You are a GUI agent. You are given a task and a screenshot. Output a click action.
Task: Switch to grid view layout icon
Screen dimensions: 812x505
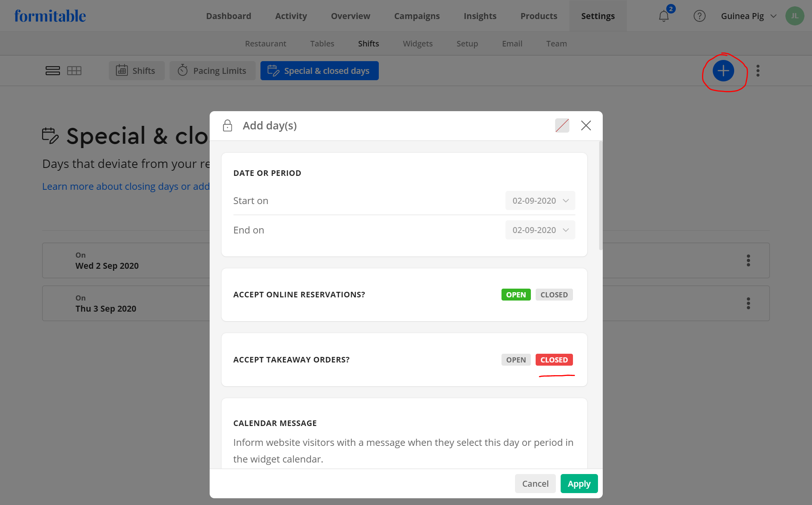(x=74, y=71)
